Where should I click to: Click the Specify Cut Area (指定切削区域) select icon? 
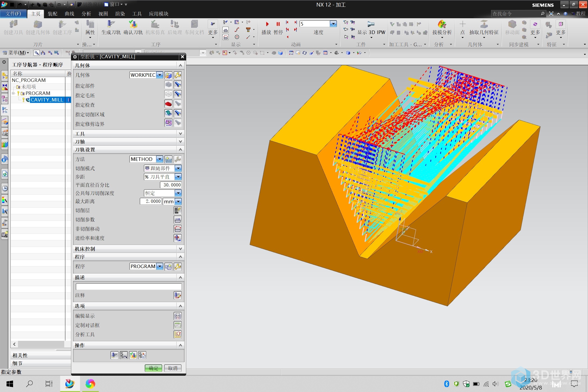[x=169, y=113]
